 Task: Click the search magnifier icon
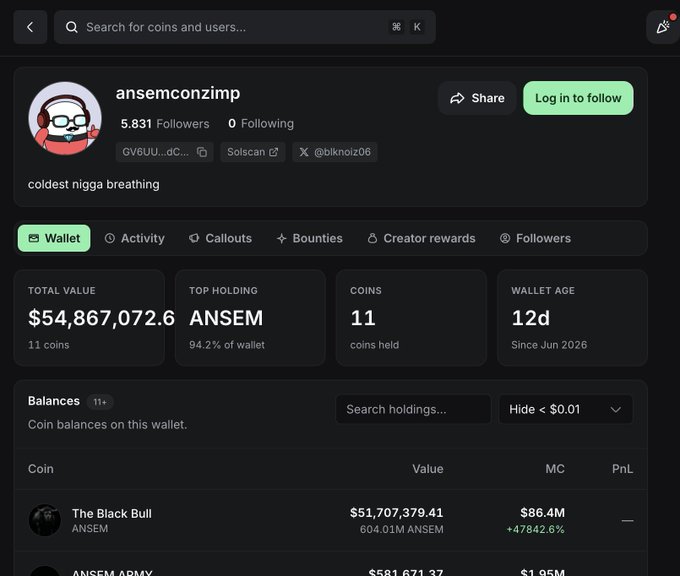coord(72,27)
